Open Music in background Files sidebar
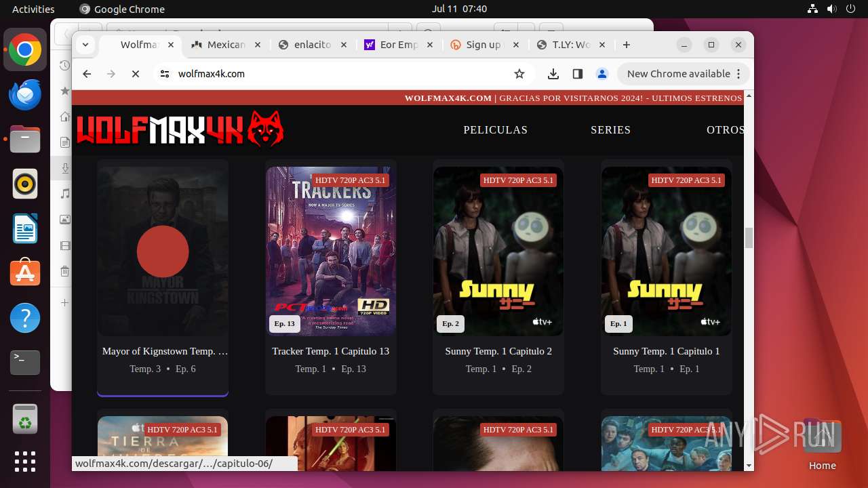868x488 pixels. point(64,194)
